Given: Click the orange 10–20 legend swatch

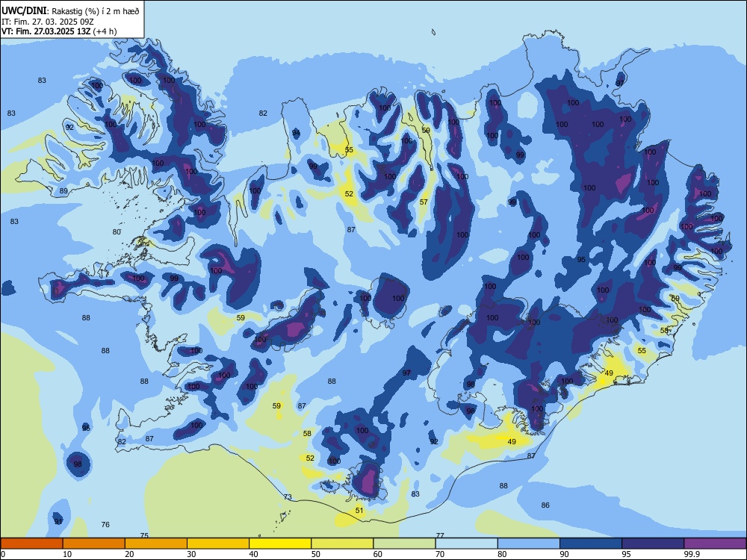Looking at the screenshot, I should point(94,544).
